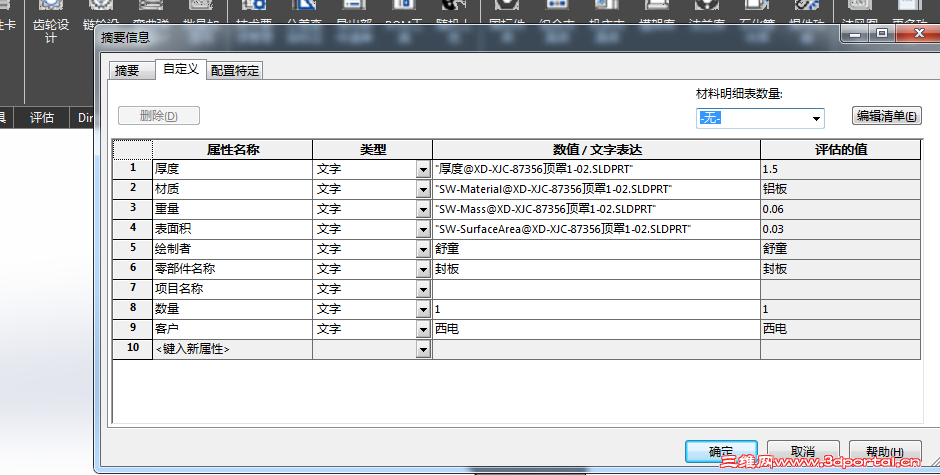The height and width of the screenshot is (475, 940).
Task: Click the evaluated value 0.06
Action: [840, 209]
